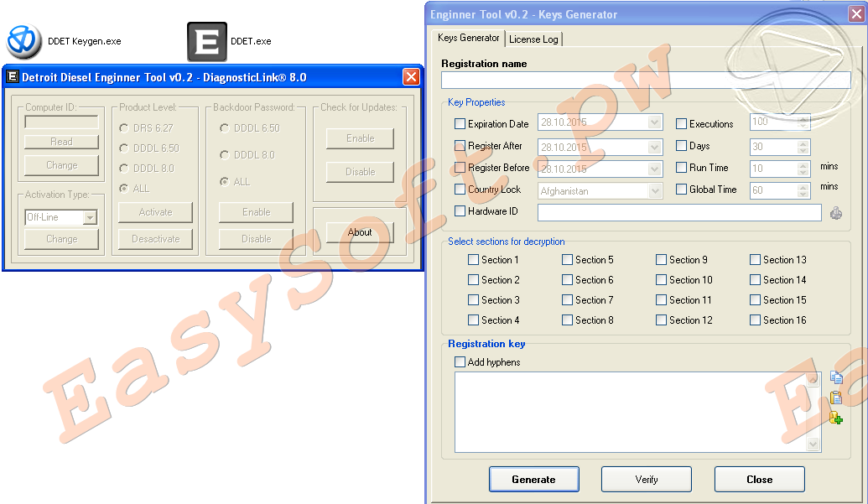The image size is (868, 504).
Task: Check Section 16 for decryption
Action: [x=755, y=320]
